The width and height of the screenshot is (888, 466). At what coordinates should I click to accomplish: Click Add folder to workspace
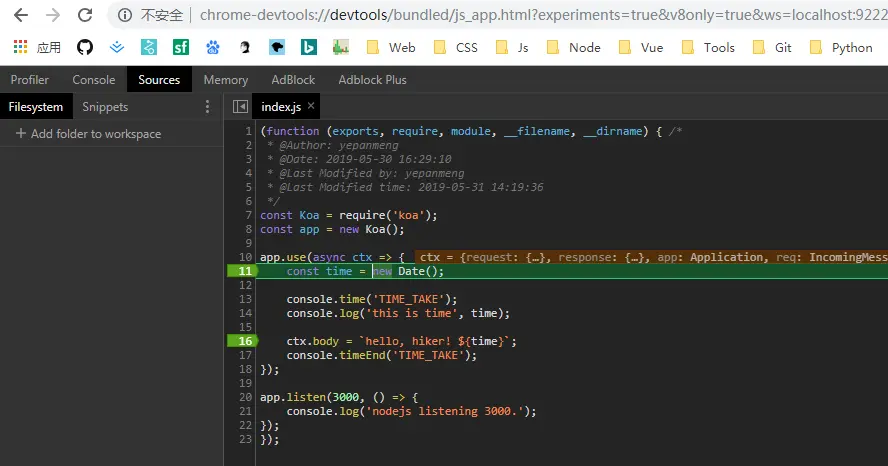click(x=88, y=134)
